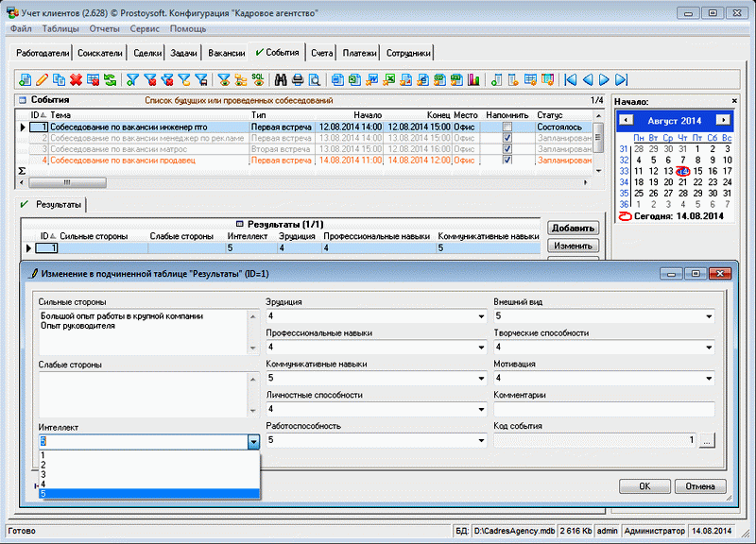Select 15 in the August 2014 calendar

click(698, 171)
